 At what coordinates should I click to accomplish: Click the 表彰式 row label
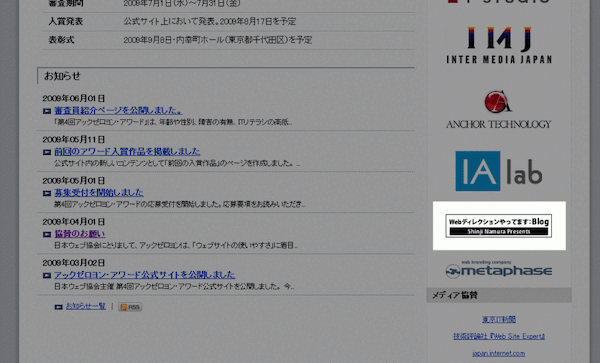(61, 40)
